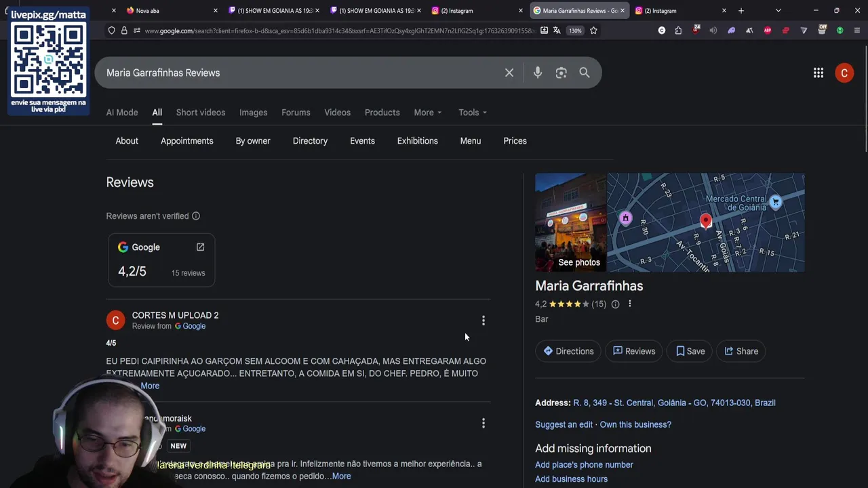Open Forums results tab
This screenshot has width=868, height=488.
point(296,113)
